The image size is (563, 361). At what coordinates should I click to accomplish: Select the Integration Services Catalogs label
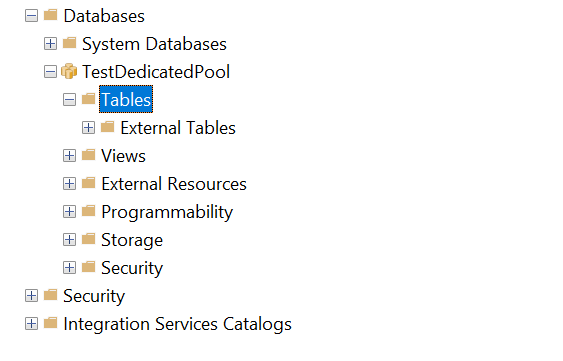pos(177,324)
